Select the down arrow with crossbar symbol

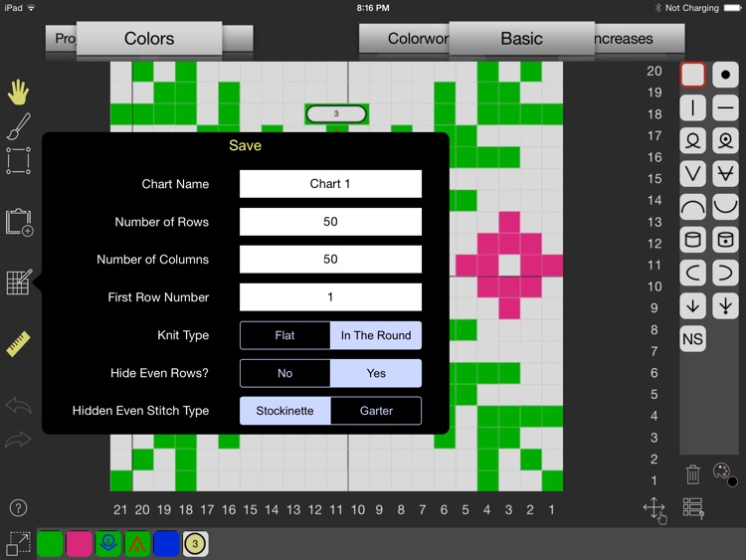tap(725, 306)
